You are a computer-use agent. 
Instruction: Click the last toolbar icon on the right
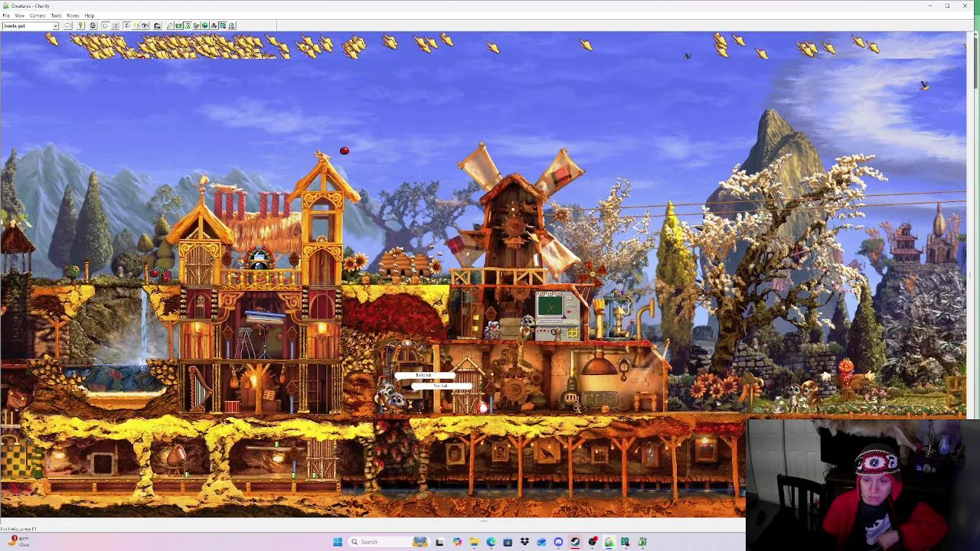point(231,26)
